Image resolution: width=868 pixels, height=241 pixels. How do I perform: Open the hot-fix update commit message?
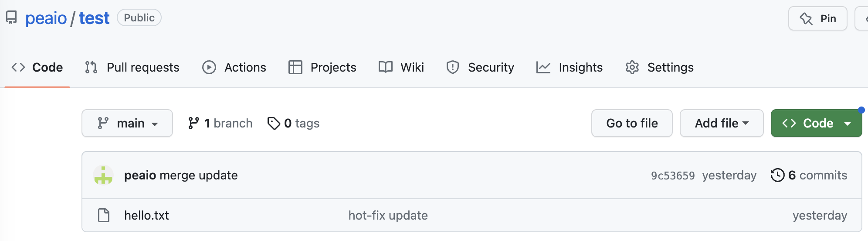(x=388, y=215)
